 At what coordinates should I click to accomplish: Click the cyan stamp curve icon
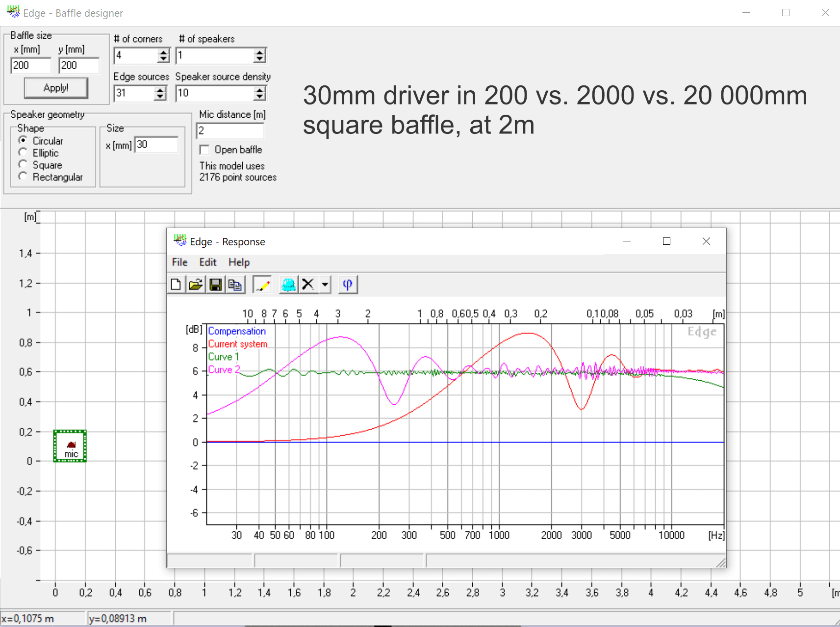click(288, 285)
